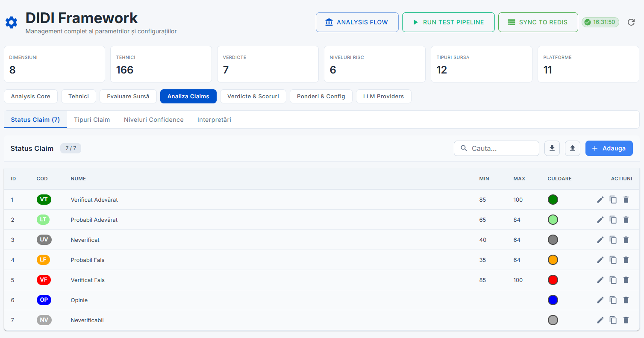This screenshot has height=338, width=644.
Task: Click the Platforme stat card
Action: tap(588, 64)
